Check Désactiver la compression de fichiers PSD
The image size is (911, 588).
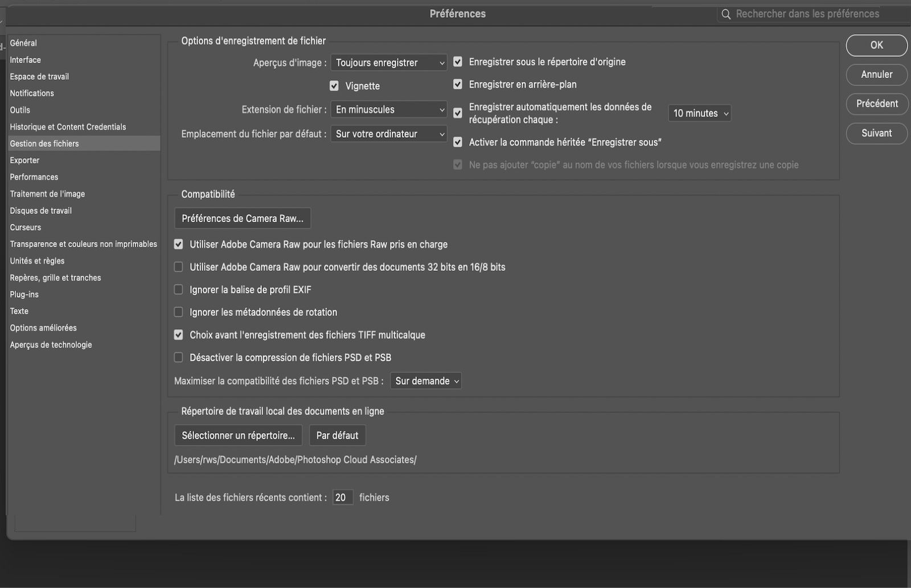179,357
